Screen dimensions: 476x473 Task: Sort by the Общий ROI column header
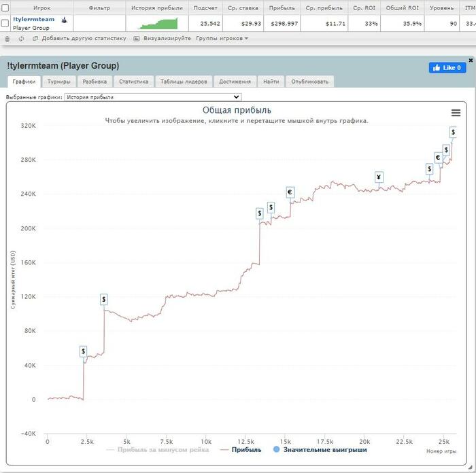tap(403, 8)
